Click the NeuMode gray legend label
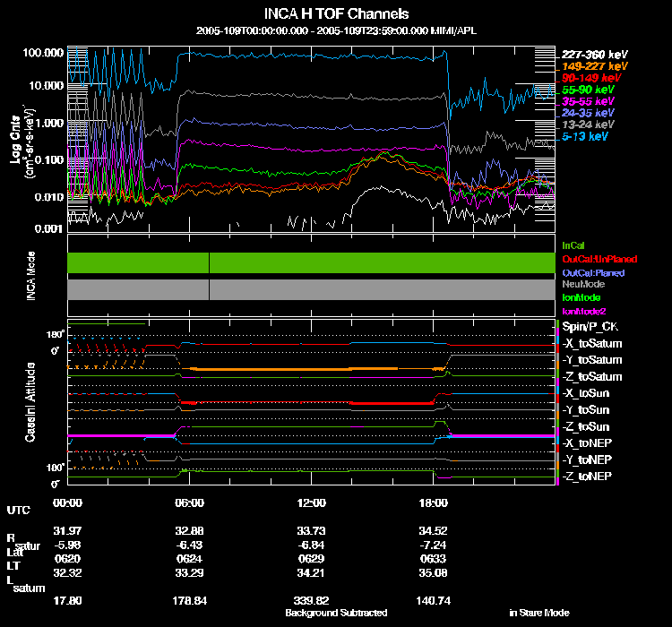Viewport: 672px width, 627px height. (583, 284)
